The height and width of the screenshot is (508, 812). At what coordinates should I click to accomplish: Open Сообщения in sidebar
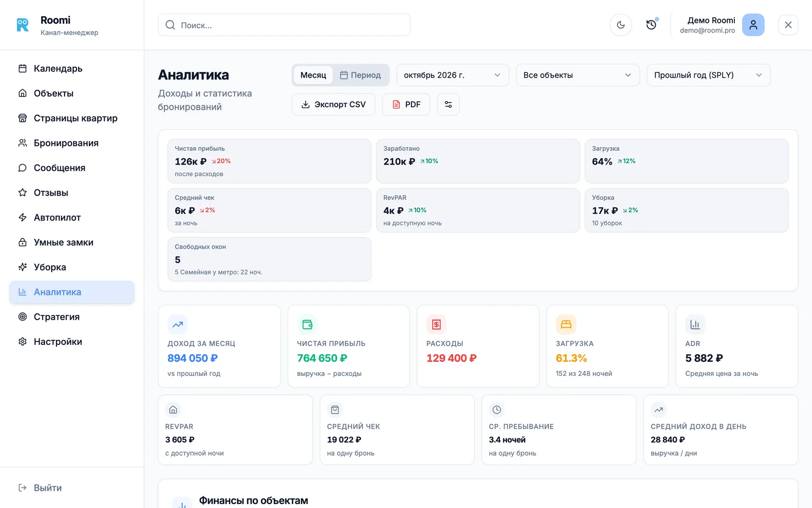[72, 168]
